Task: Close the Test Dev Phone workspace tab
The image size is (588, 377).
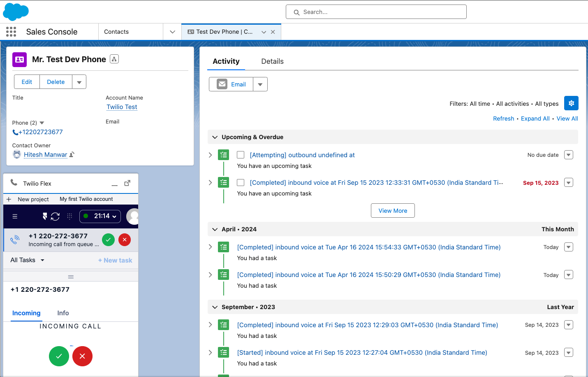Action: click(x=273, y=32)
